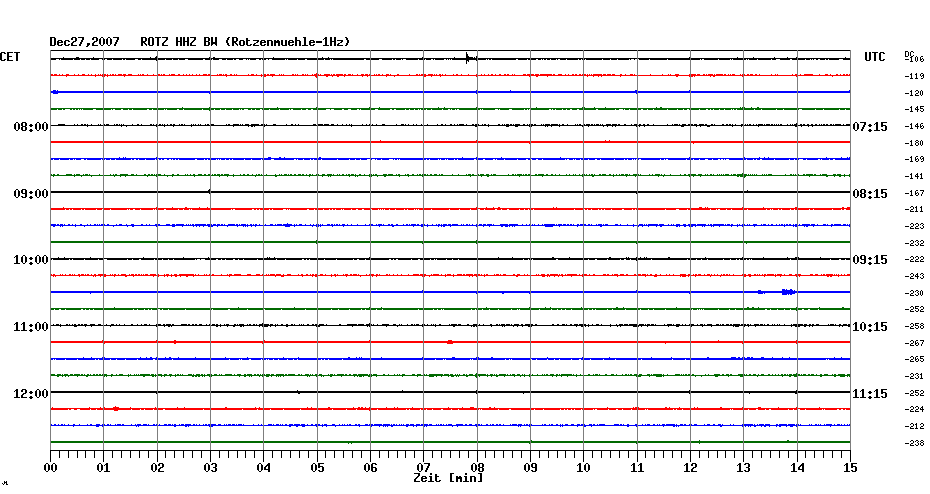Click the DC offset value -258
This screenshot has width=930, height=494.
[x=915, y=327]
